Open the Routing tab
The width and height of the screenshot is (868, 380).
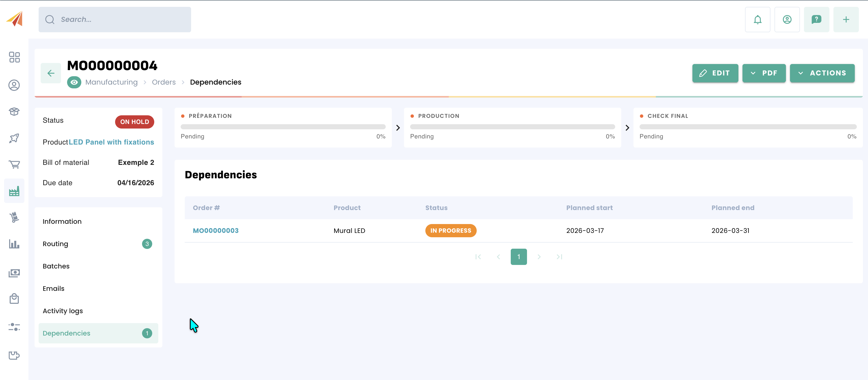(x=55, y=244)
